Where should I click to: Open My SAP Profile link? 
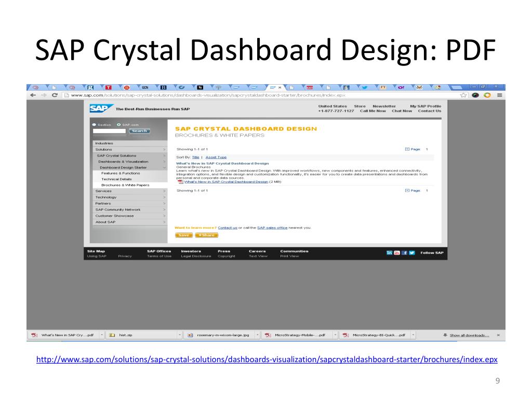coord(425,106)
